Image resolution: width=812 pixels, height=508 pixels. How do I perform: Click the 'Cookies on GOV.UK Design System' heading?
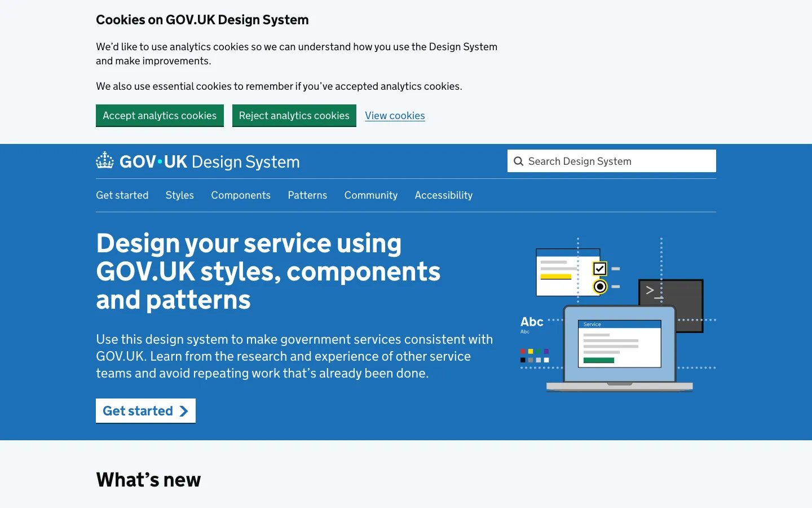(x=202, y=20)
